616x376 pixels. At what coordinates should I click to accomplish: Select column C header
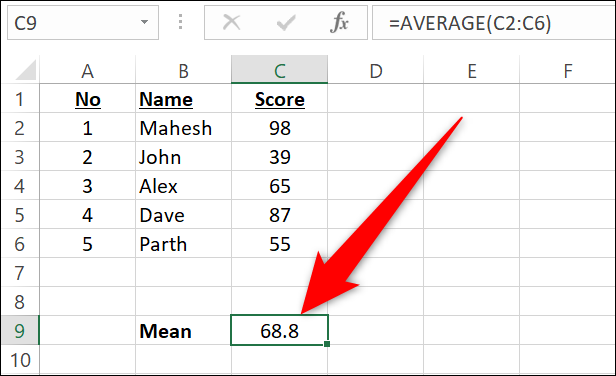click(x=279, y=70)
